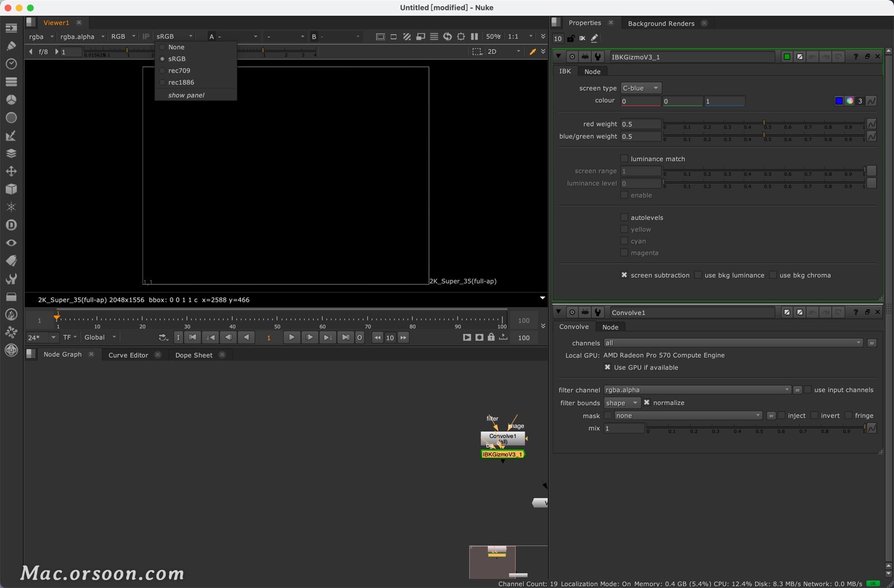Image resolution: width=894 pixels, height=588 pixels.
Task: Enable the invert mask checkbox
Action: click(815, 416)
